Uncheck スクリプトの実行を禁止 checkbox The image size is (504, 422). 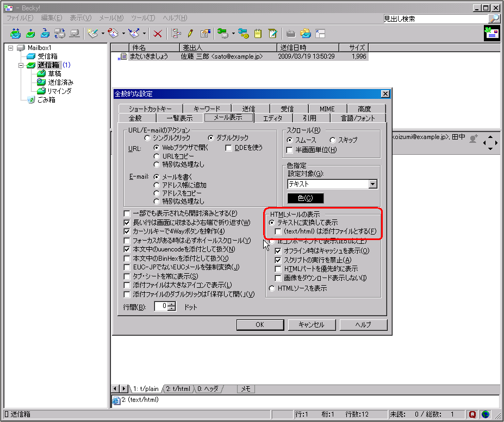(278, 260)
